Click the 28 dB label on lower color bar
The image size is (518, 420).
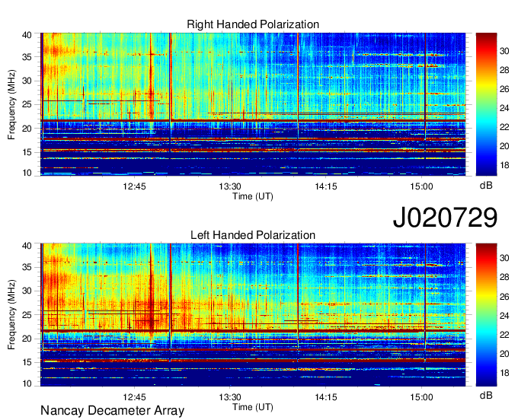[504, 278]
